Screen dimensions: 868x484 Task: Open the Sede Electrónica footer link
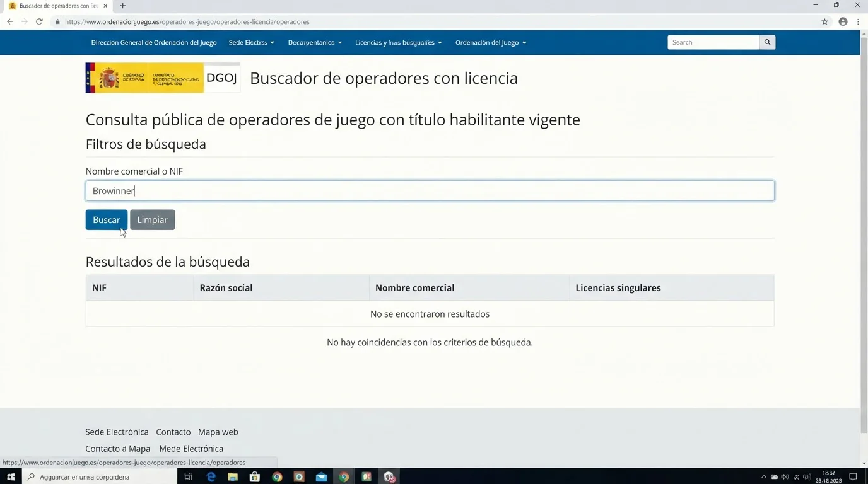pos(117,432)
